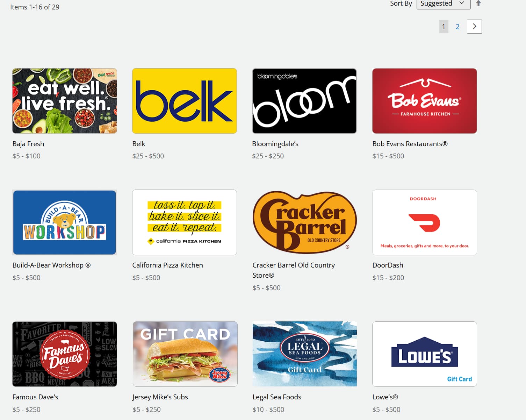Image resolution: width=526 pixels, height=420 pixels.
Task: Open Jersey Mike's Subs gift card image
Action: click(185, 354)
